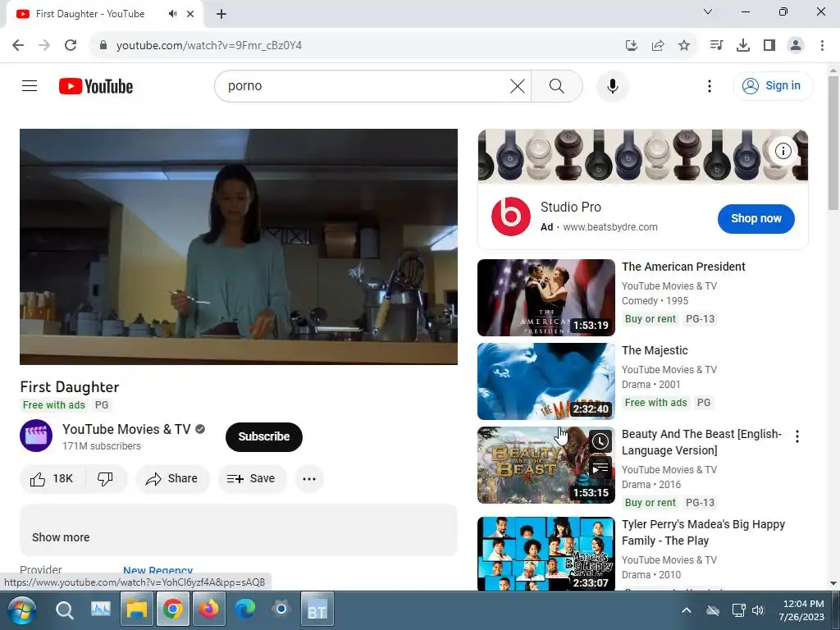Open Chrome downloads
Screen dimensions: 840x630
point(743,46)
